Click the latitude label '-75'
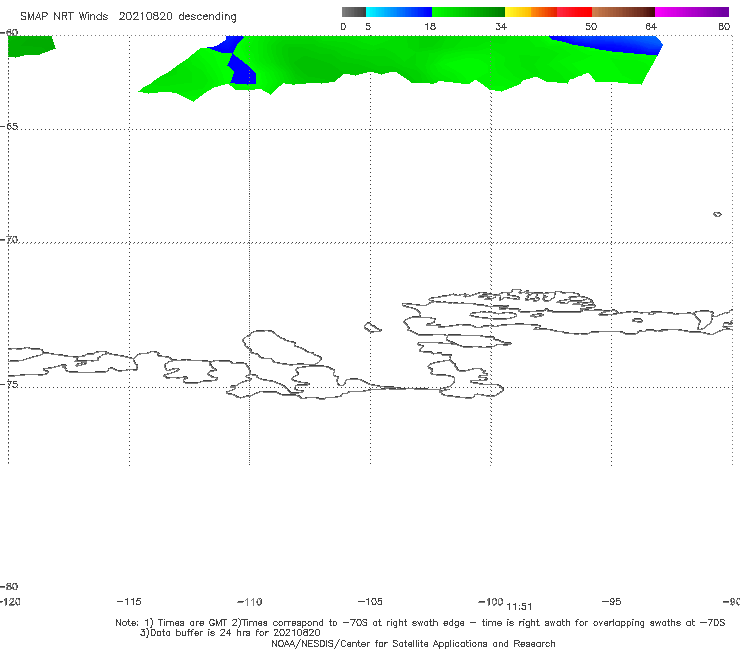 click(x=9, y=384)
